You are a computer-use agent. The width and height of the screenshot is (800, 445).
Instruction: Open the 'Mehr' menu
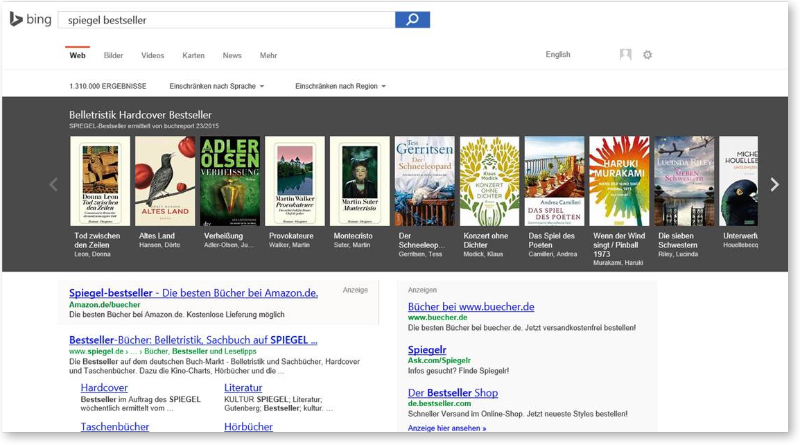[x=268, y=56]
